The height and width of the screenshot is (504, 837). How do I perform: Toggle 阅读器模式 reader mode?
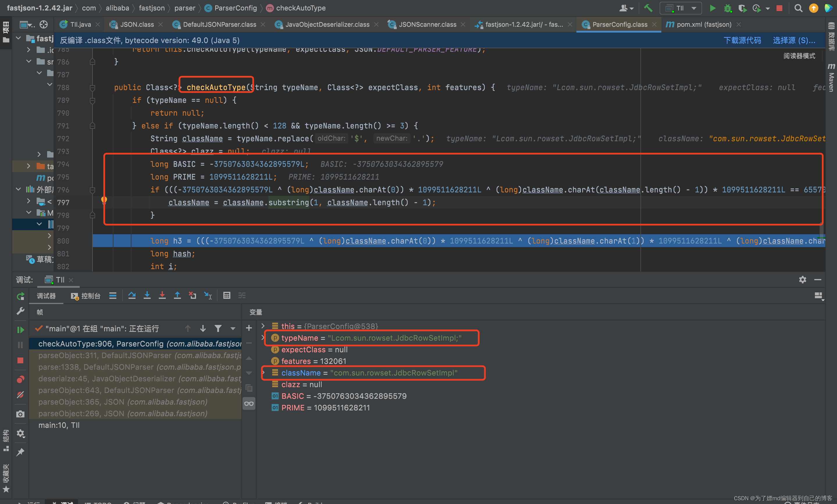pyautogui.click(x=799, y=56)
